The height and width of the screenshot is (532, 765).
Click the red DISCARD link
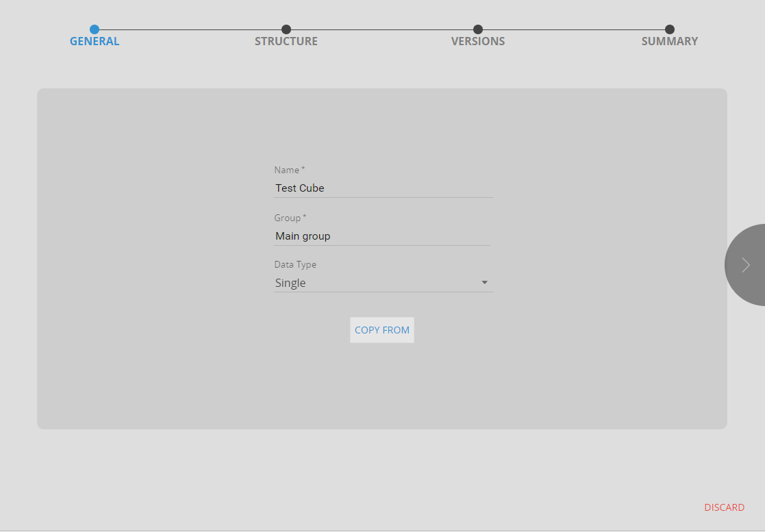tap(724, 507)
